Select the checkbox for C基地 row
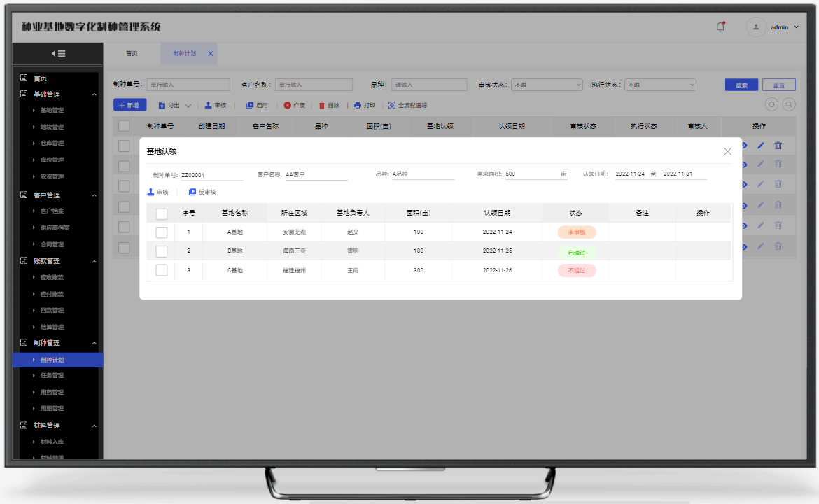 (161, 270)
